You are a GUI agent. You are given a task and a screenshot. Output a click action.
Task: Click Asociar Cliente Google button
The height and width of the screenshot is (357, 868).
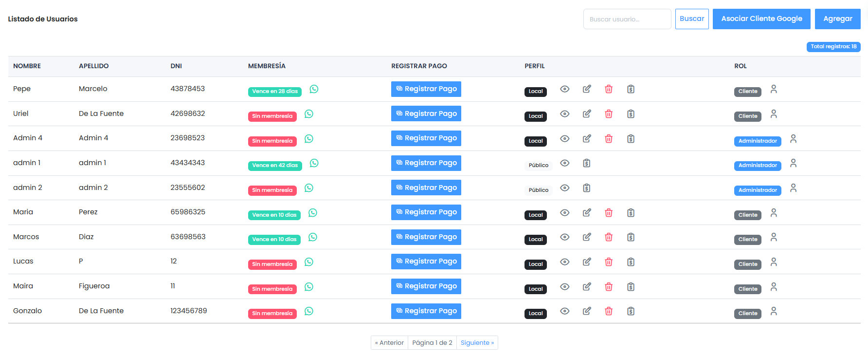(761, 19)
